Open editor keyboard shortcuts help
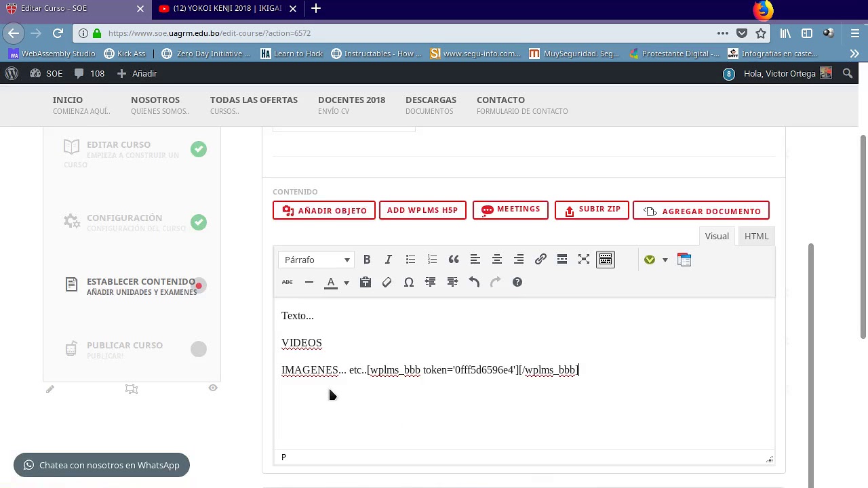This screenshot has height=488, width=868. click(x=517, y=282)
